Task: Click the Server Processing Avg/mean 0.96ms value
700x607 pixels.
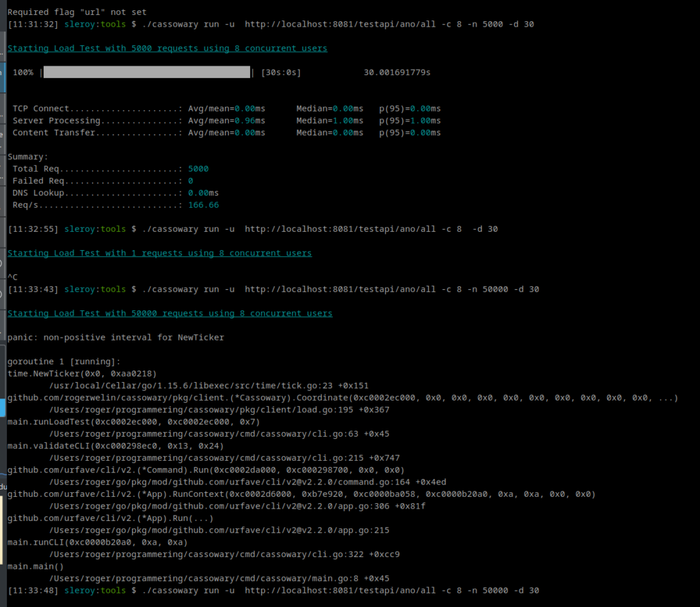Action: click(x=250, y=121)
